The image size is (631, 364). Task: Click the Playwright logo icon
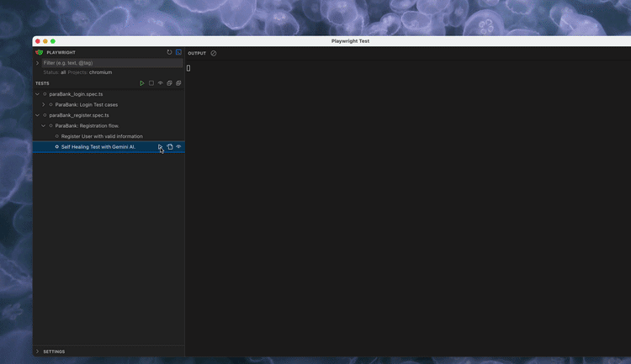point(39,52)
